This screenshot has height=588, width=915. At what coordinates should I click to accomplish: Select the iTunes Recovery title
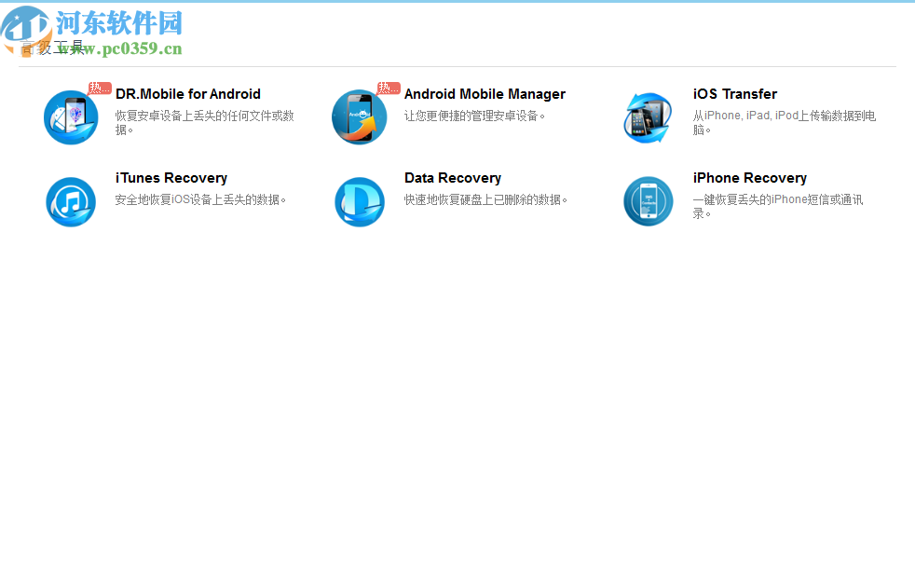171,178
